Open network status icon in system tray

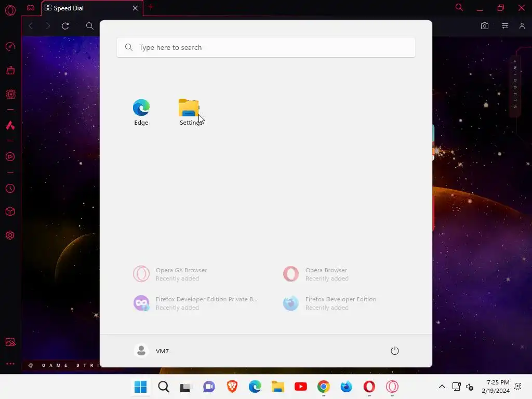tap(456, 387)
